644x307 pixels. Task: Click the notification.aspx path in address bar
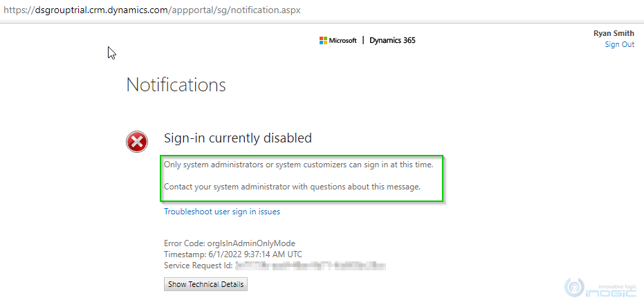[266, 10]
